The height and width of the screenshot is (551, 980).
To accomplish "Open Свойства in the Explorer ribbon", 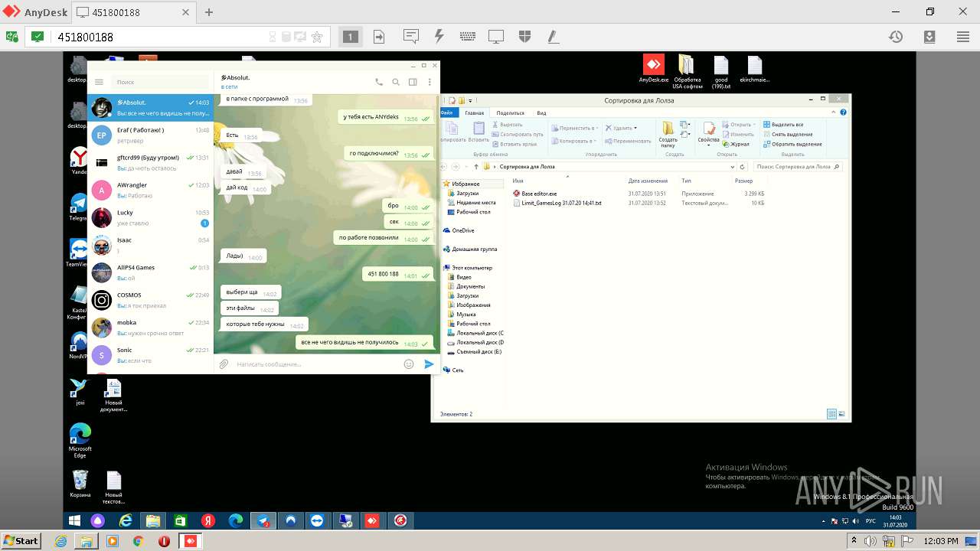I will [x=708, y=133].
